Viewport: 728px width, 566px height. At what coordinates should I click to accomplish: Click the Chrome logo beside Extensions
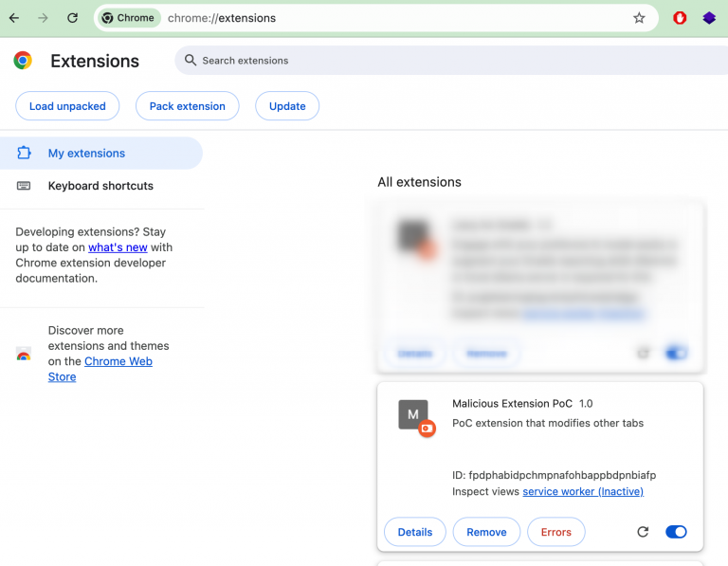coord(23,61)
